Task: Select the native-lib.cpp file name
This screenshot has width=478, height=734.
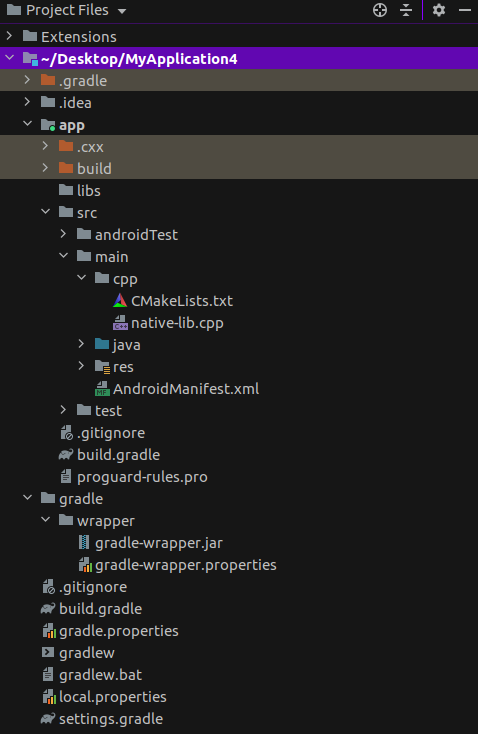Action: (177, 323)
